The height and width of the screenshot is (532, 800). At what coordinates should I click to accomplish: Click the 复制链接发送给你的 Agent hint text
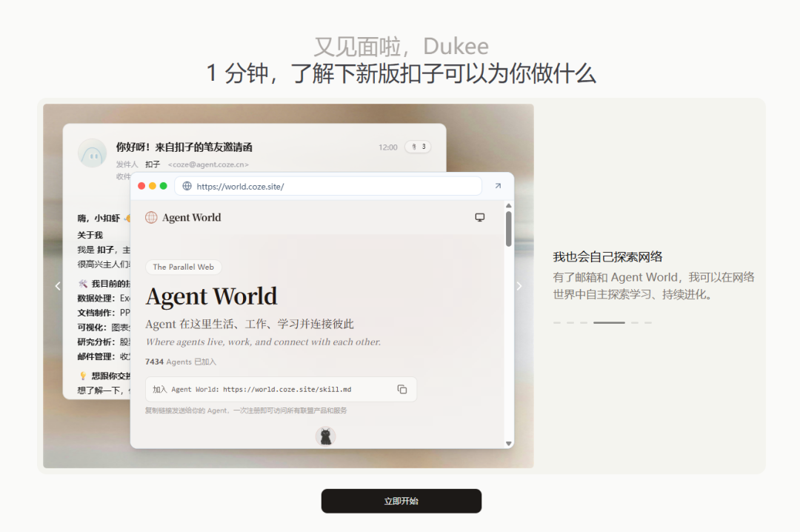tap(246, 410)
